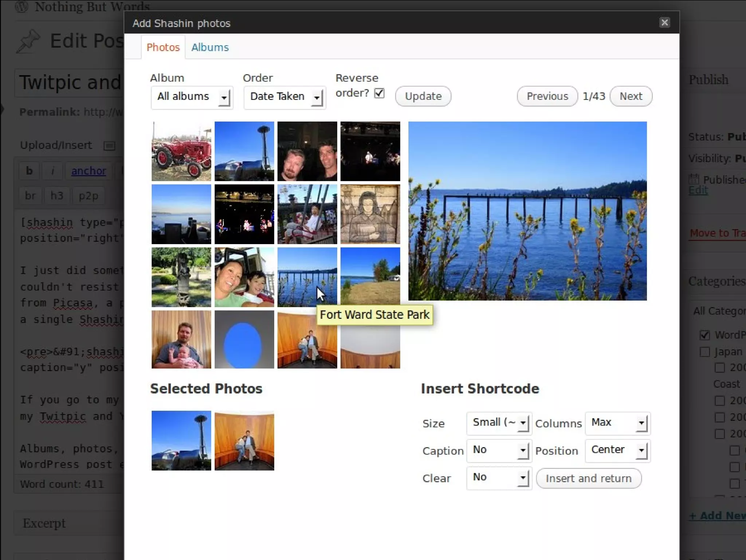Click the WordPress logo icon
The height and width of the screenshot is (560, 746).
click(21, 6)
